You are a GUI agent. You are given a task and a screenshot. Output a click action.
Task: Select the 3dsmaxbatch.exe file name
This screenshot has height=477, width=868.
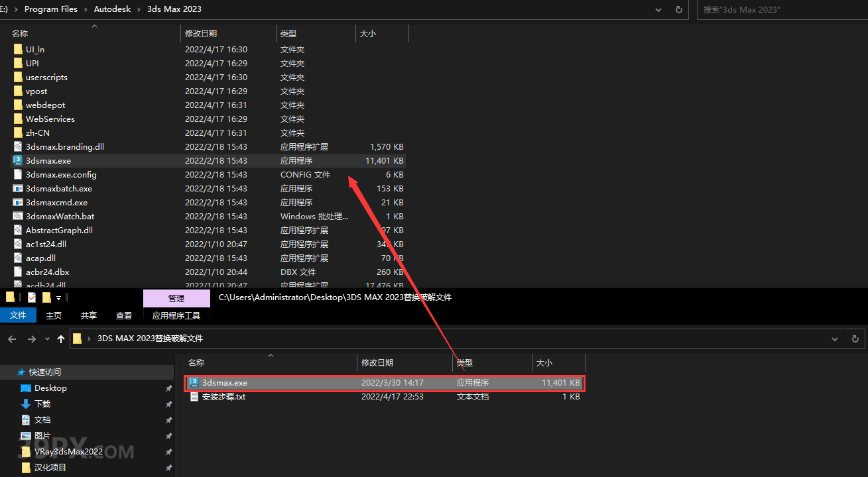pos(59,188)
